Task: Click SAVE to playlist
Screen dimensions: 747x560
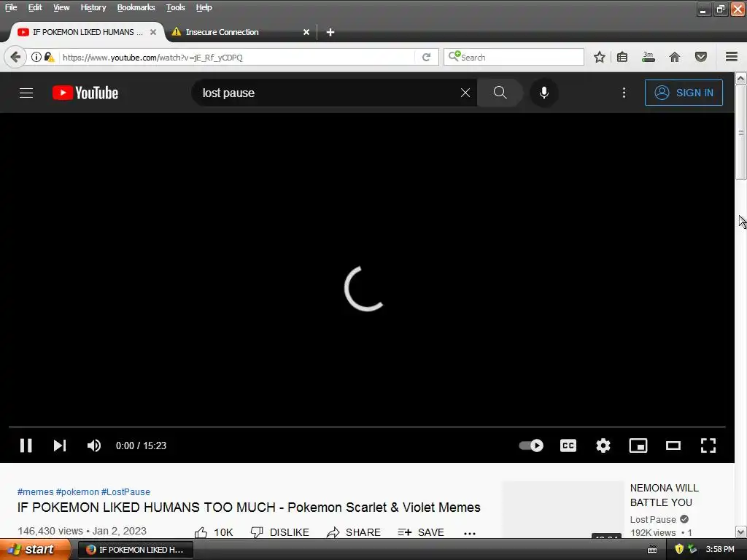Action: click(x=421, y=532)
